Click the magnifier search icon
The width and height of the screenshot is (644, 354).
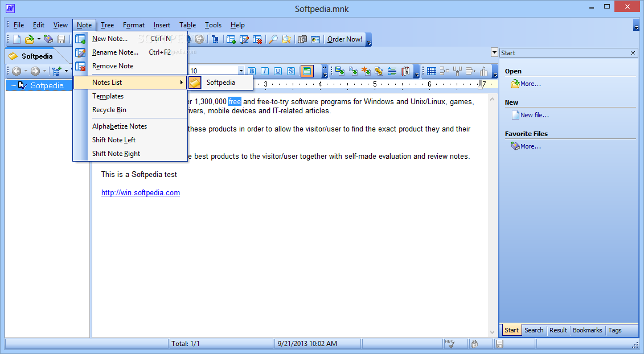click(x=273, y=39)
